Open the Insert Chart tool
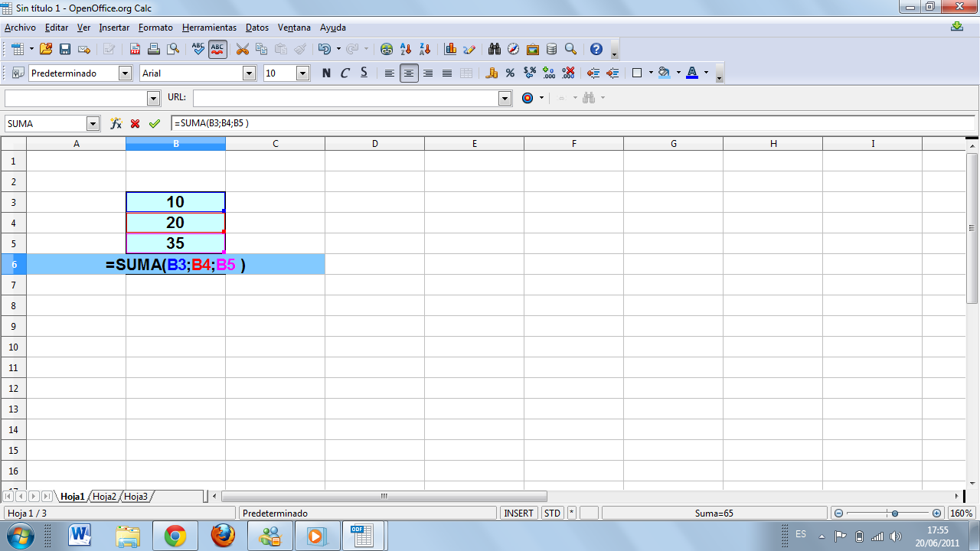Image resolution: width=980 pixels, height=551 pixels. (450, 49)
